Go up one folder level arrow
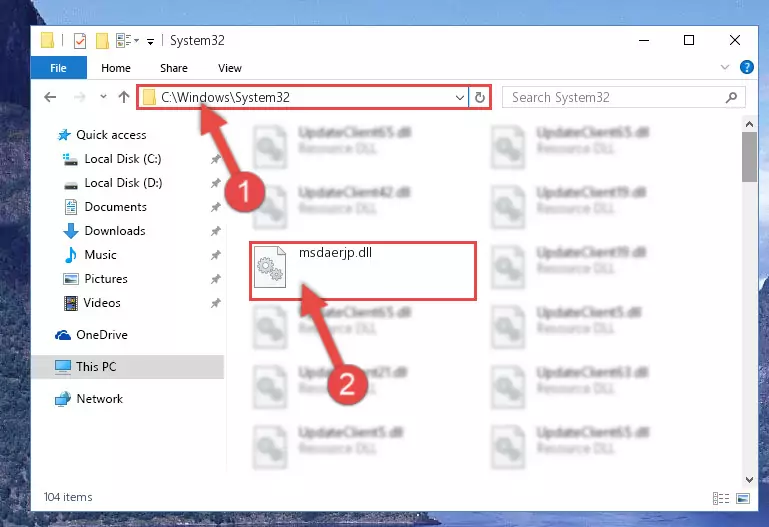Image resolution: width=769 pixels, height=527 pixels. pyautogui.click(x=124, y=97)
